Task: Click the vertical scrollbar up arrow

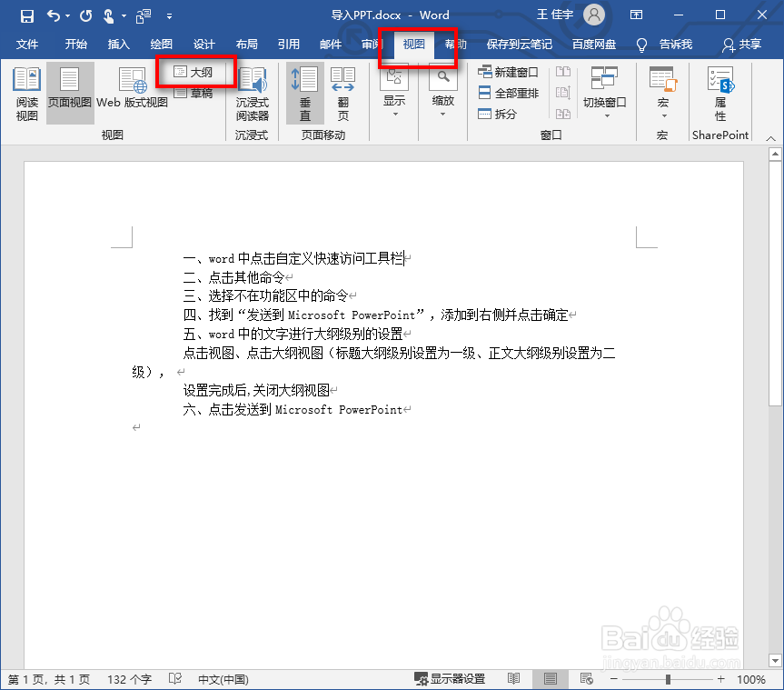Action: (x=775, y=155)
